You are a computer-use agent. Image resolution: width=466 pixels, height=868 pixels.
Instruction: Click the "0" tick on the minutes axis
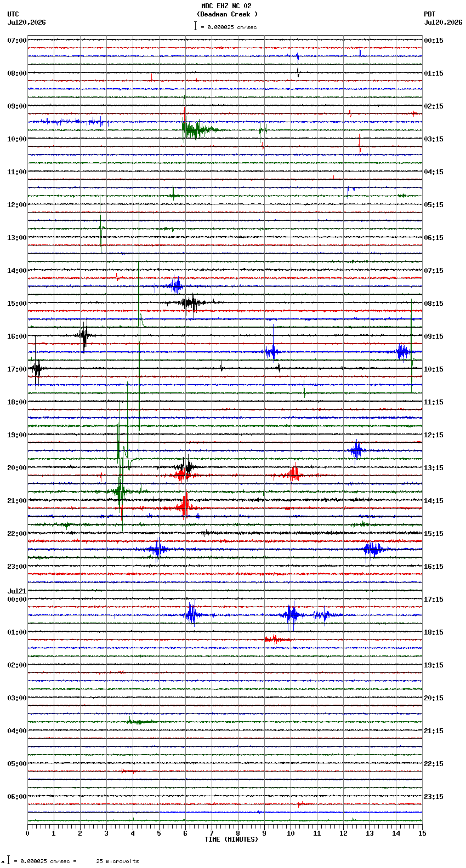coord(27,833)
